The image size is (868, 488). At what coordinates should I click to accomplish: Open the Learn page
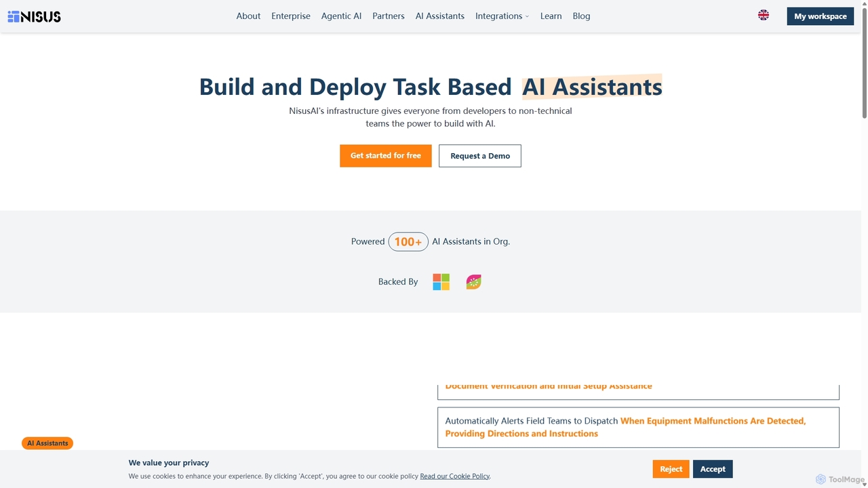551,16
